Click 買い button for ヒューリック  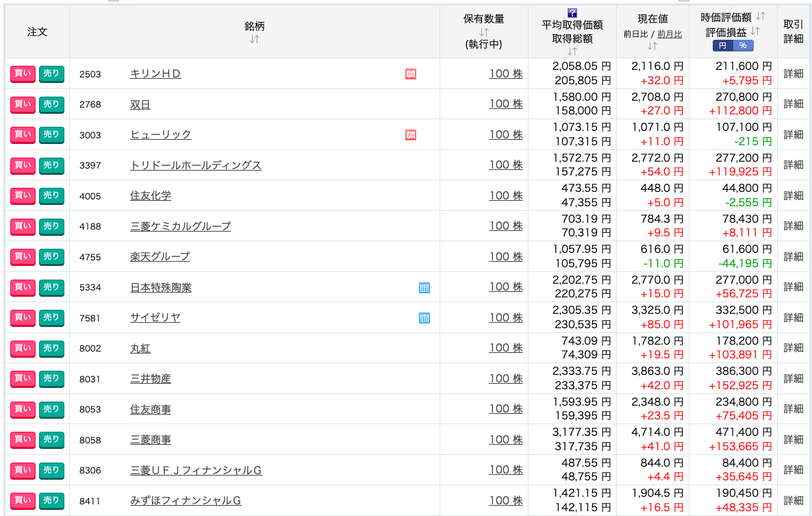click(23, 135)
